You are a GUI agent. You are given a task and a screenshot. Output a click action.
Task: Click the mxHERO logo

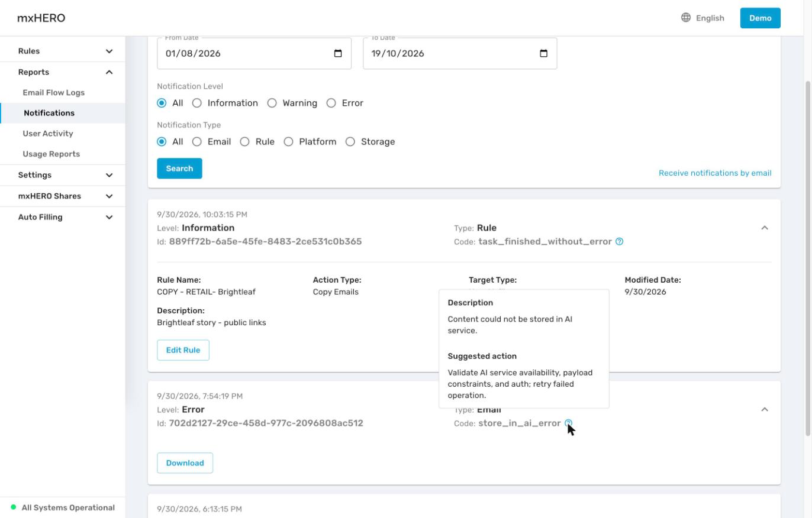tap(41, 18)
